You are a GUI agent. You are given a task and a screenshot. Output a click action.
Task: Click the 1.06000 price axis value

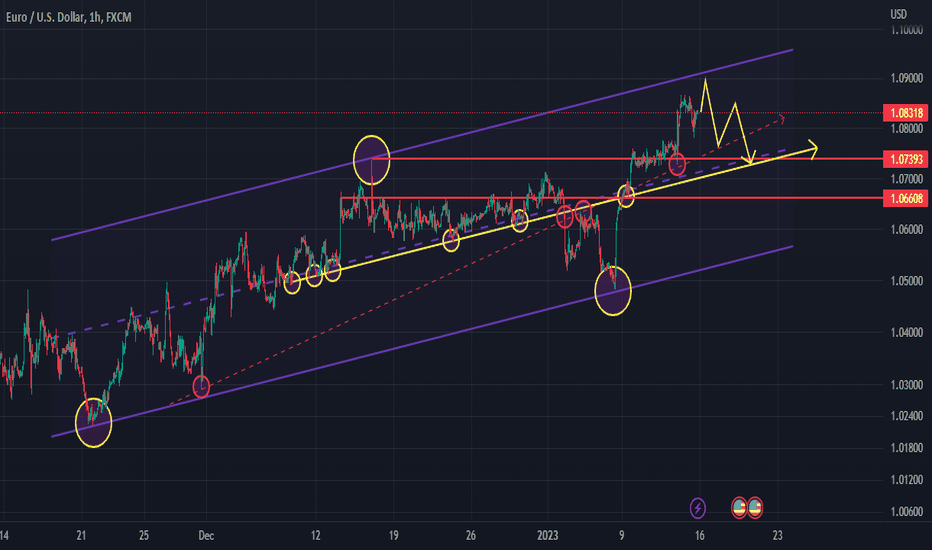click(x=906, y=229)
